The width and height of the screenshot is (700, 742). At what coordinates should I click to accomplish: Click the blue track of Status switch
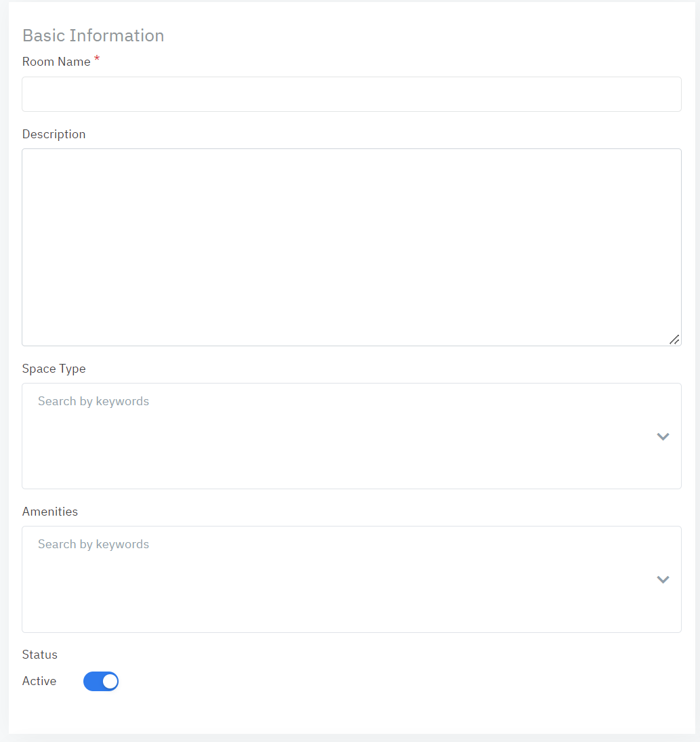pos(91,681)
